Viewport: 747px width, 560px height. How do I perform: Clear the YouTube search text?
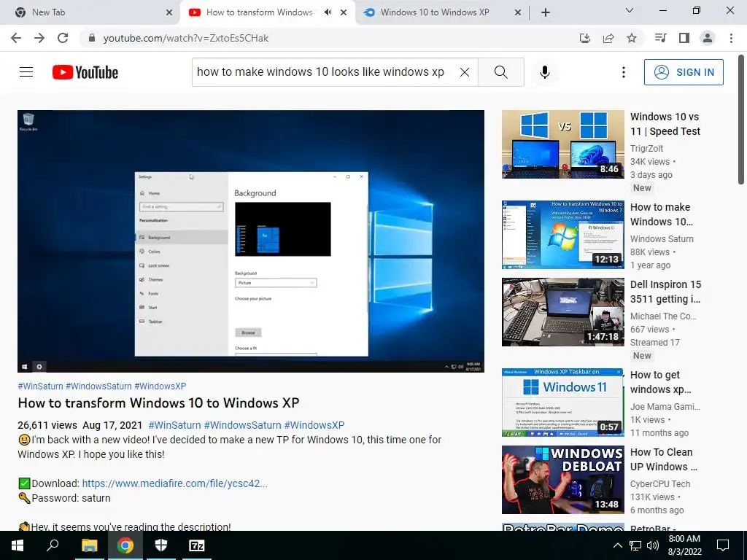point(465,72)
